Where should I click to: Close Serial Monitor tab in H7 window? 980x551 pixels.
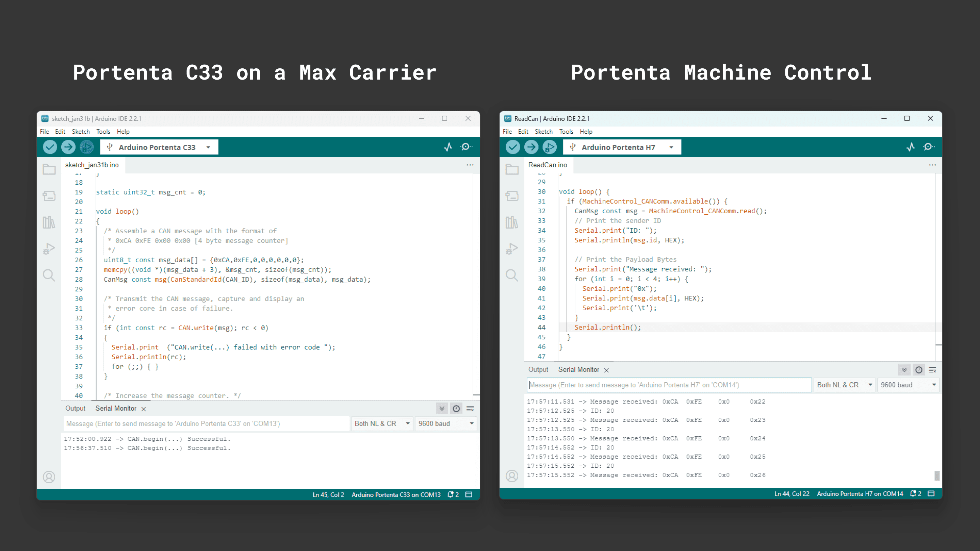click(x=606, y=370)
